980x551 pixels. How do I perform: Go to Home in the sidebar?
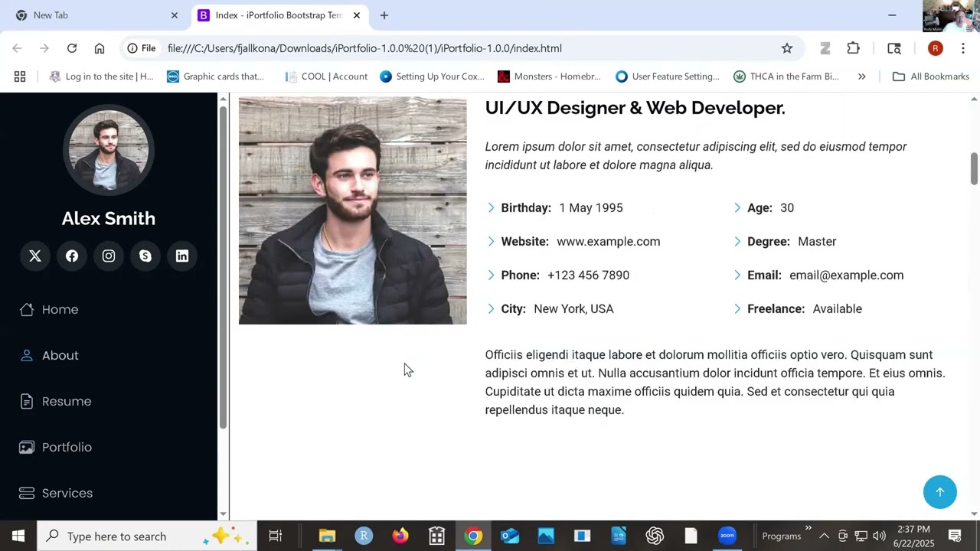pos(49,309)
